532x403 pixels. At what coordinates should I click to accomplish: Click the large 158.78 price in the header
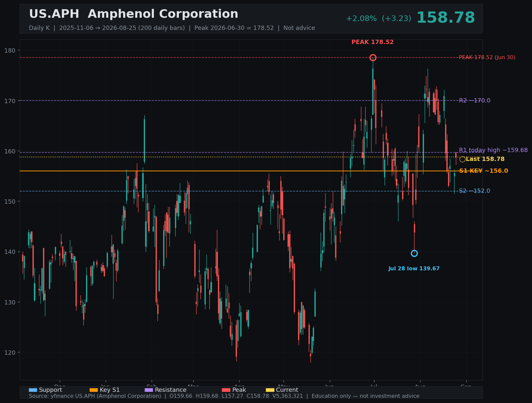tap(445, 18)
